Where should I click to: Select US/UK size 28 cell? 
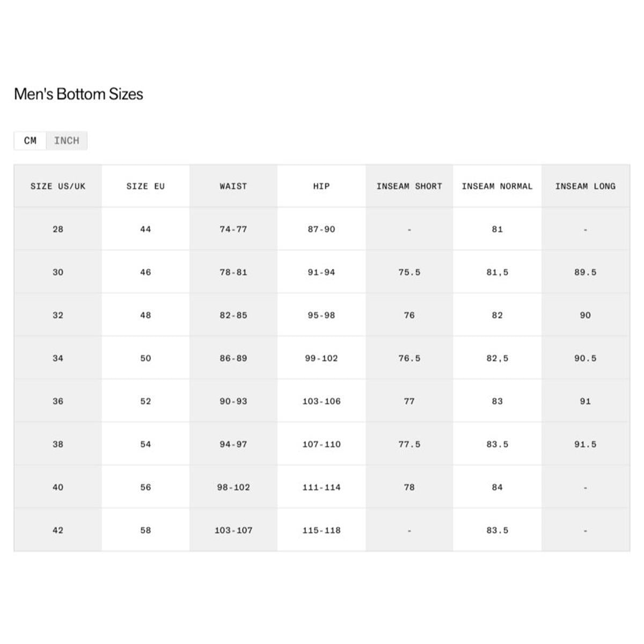[58, 229]
